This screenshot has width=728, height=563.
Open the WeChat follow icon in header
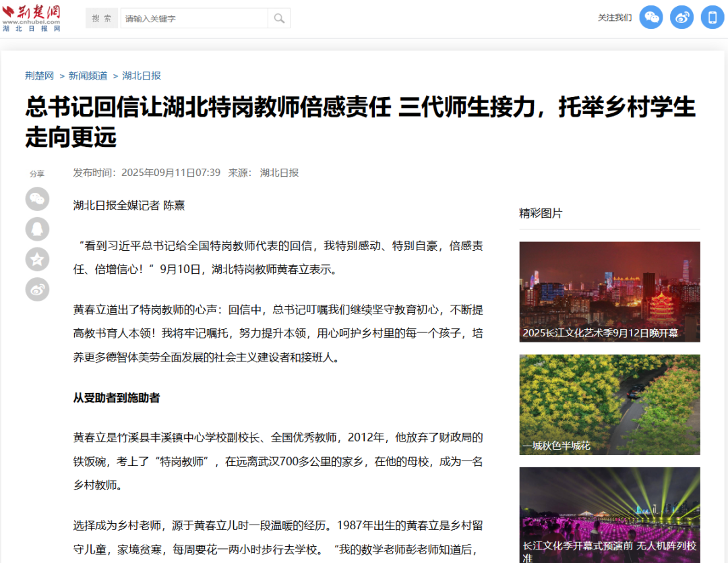[650, 18]
